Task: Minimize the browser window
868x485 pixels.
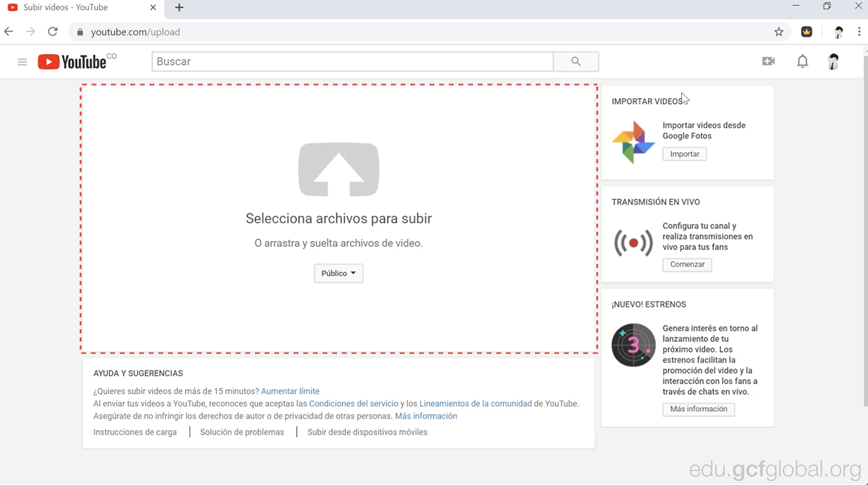Action: (796, 6)
